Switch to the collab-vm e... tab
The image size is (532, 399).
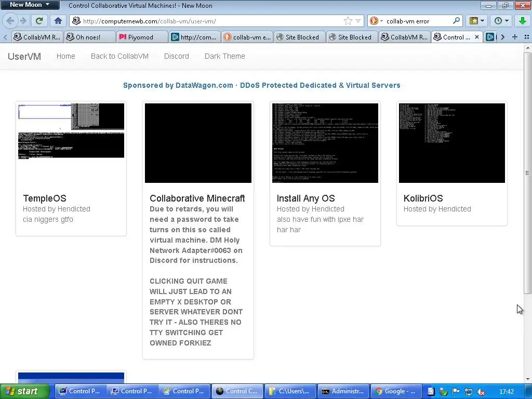[x=247, y=37]
